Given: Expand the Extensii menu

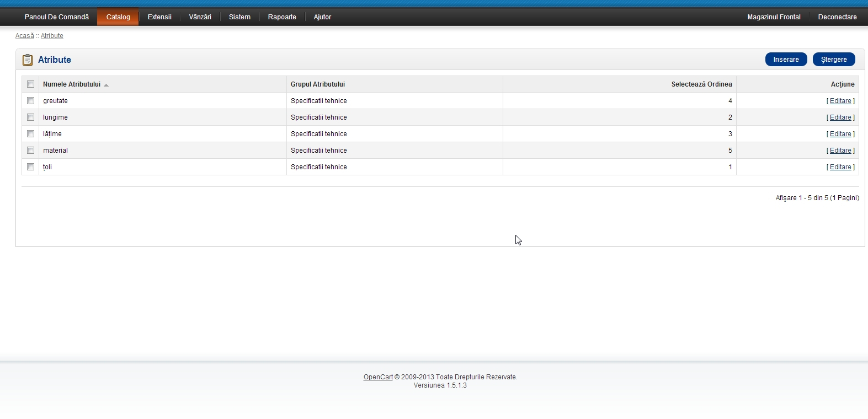Looking at the screenshot, I should pos(159,17).
